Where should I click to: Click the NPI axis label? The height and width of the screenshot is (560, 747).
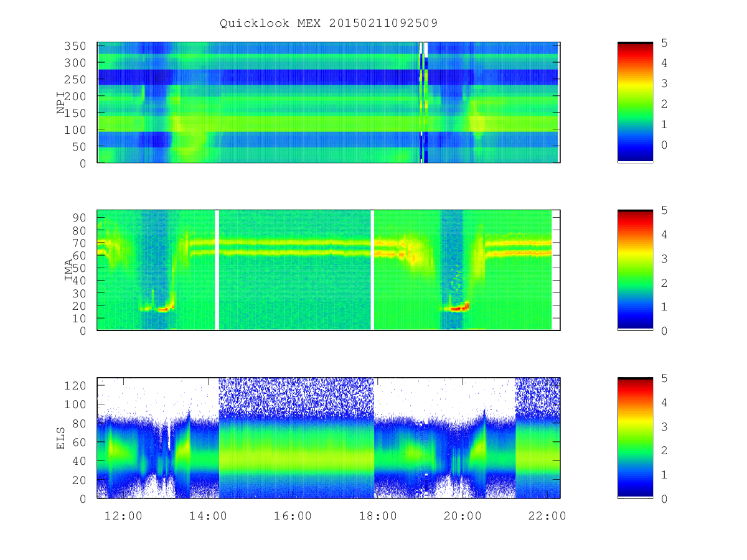61,103
